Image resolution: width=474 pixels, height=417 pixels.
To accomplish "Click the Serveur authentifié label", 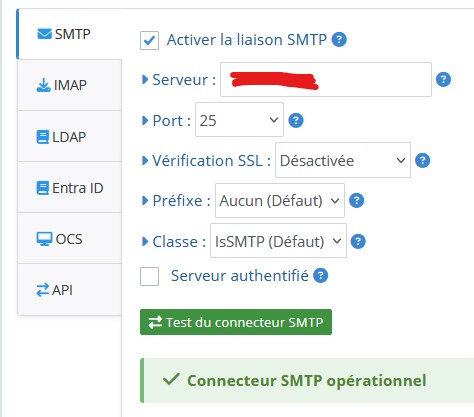I will [240, 276].
